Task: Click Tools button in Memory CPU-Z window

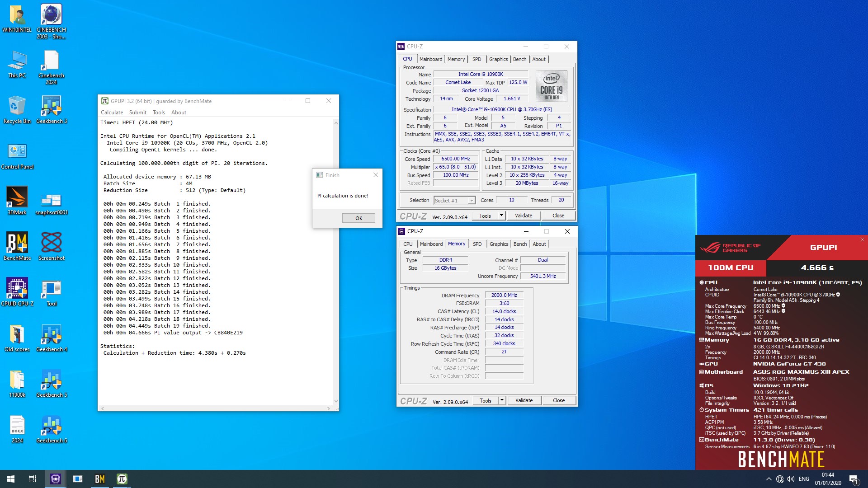Action: [x=486, y=400]
